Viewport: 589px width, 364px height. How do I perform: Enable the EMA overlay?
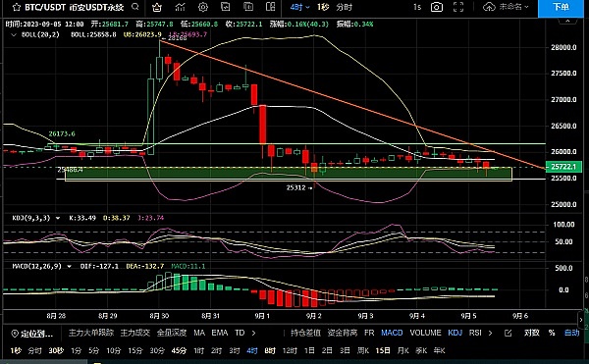(x=219, y=333)
